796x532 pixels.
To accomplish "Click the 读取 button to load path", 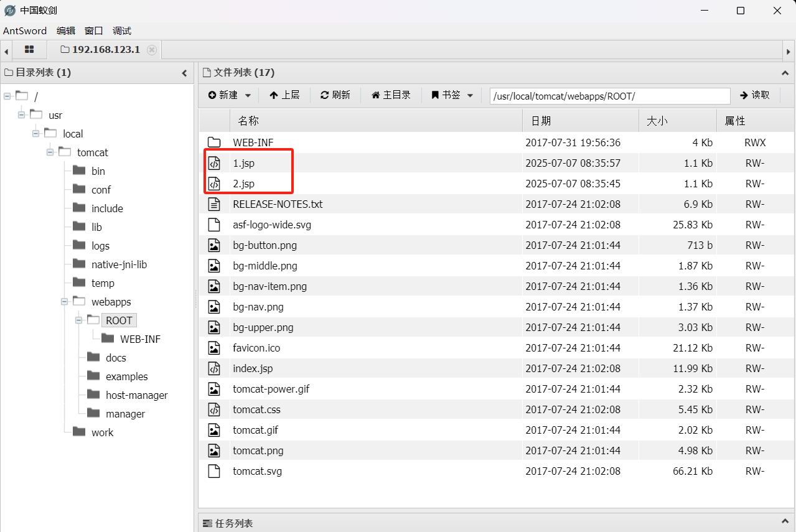I will click(x=755, y=95).
